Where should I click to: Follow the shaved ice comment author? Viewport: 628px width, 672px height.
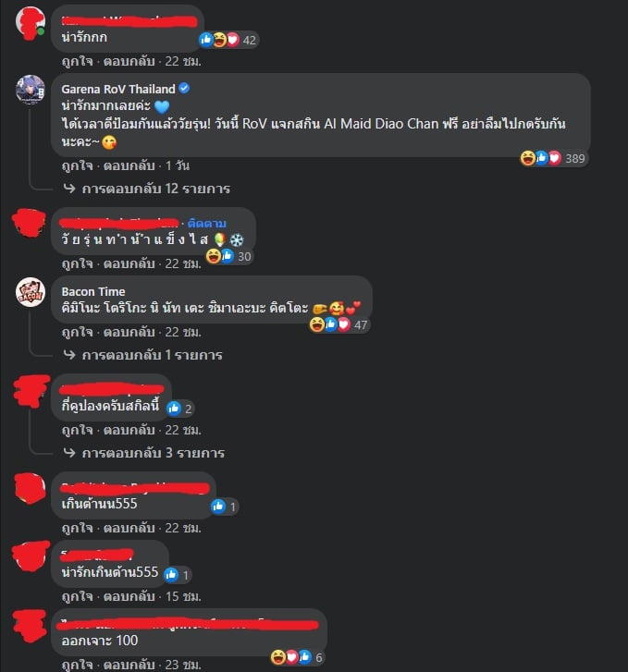[x=207, y=224]
